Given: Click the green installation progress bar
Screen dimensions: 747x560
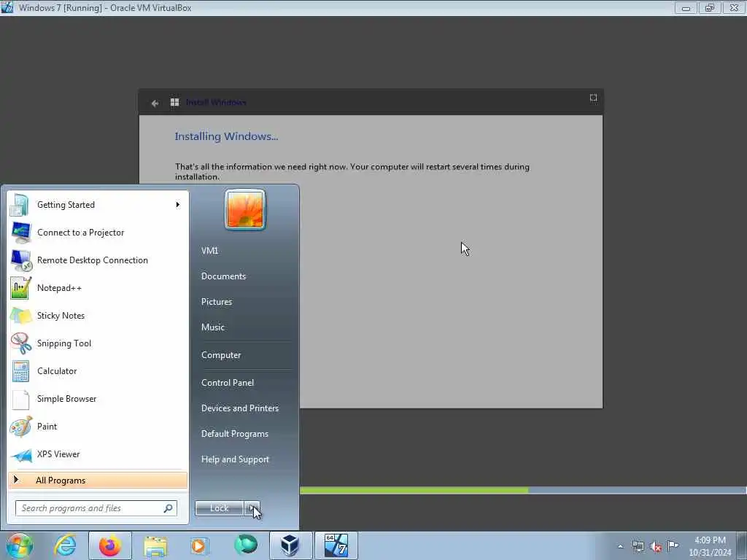Looking at the screenshot, I should 414,490.
